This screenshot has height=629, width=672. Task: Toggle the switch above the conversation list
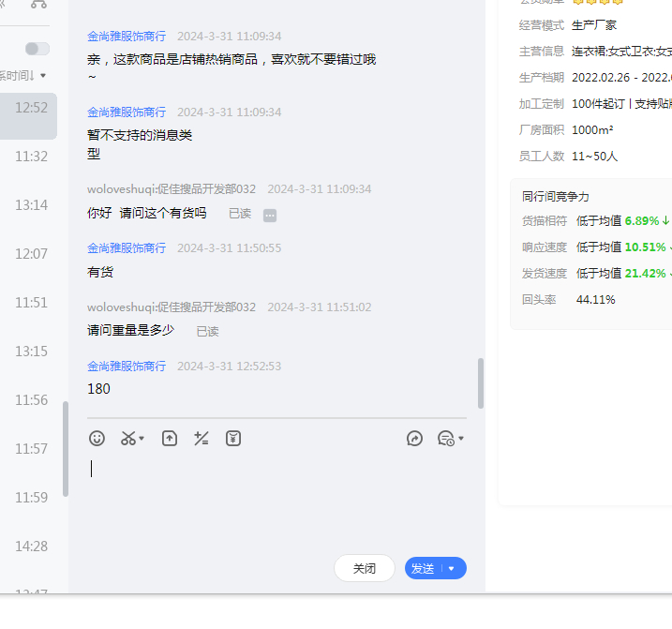pos(37,49)
